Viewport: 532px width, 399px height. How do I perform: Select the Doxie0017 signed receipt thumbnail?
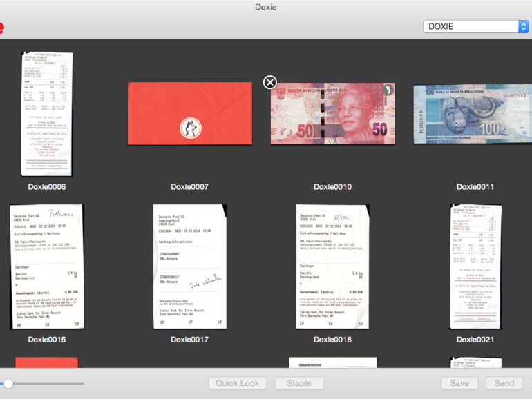click(x=190, y=266)
